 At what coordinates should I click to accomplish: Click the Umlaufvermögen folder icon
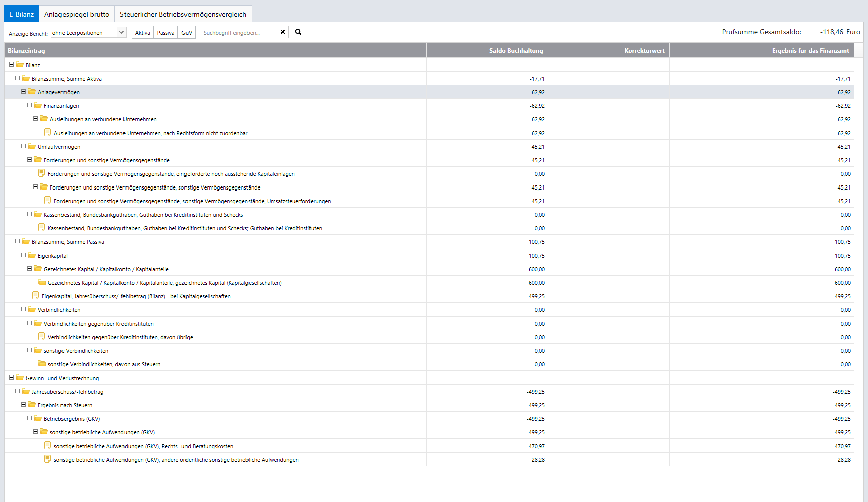[32, 147]
